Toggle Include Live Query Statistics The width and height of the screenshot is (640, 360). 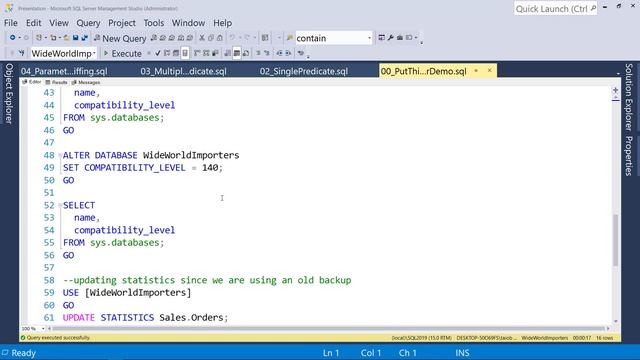pos(206,53)
